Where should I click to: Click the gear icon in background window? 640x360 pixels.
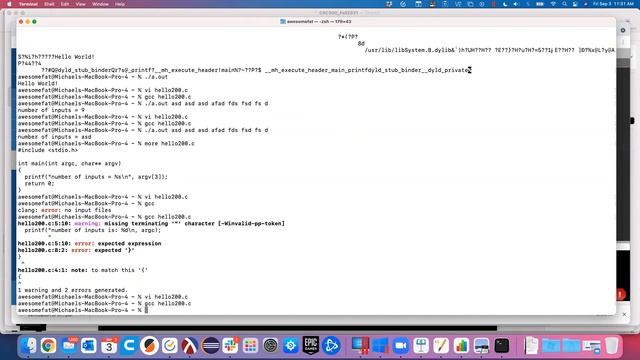tap(623, 30)
